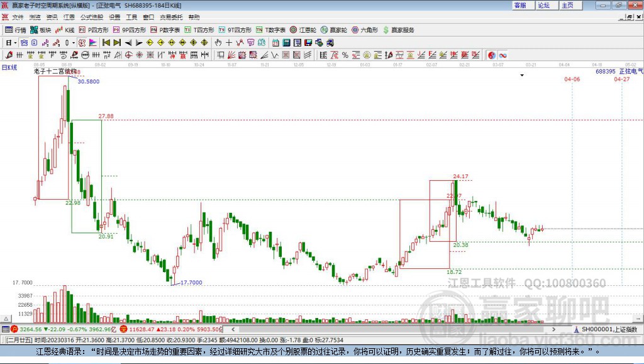Open the 行情 market quotes view
This screenshot has height=364, width=644.
tap(15, 30)
